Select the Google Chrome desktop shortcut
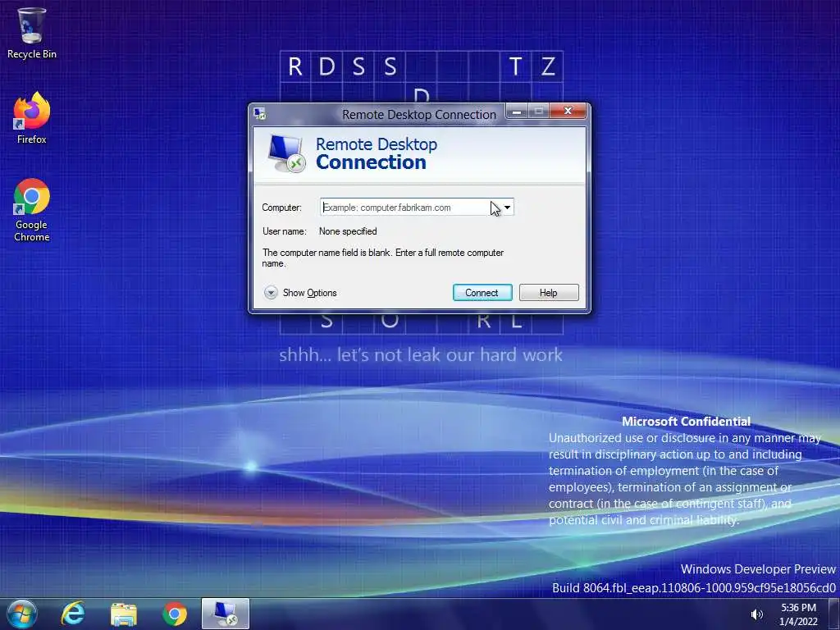840x630 pixels. pos(32,209)
